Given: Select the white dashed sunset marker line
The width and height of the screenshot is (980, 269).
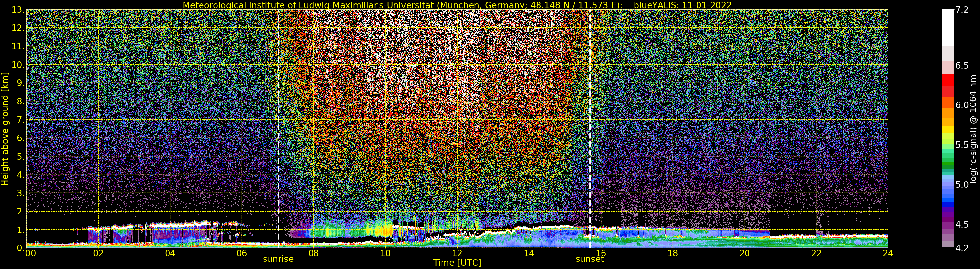Looking at the screenshot, I should 590,129.
